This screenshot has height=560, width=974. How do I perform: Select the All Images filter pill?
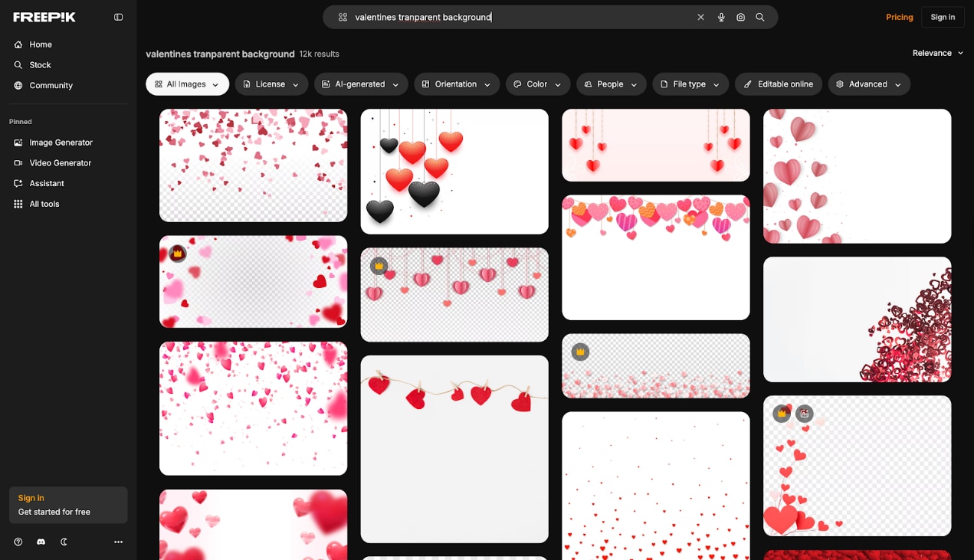pos(187,84)
